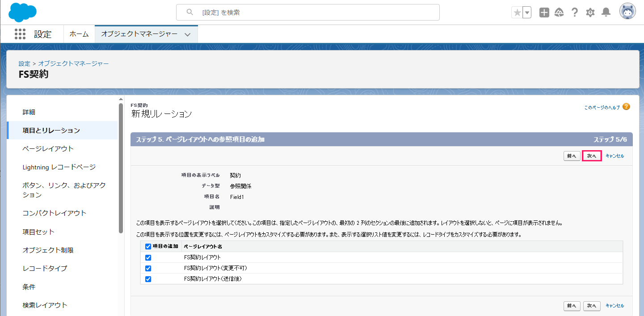This screenshot has width=644, height=316.
Task: Click the sidebar scrollbar thumb
Action: (x=121, y=168)
